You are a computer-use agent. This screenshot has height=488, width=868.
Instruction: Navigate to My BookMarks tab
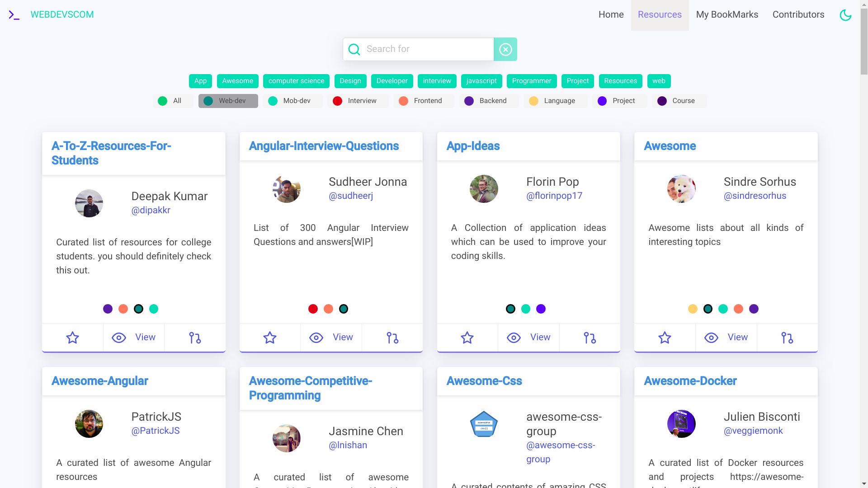point(726,14)
